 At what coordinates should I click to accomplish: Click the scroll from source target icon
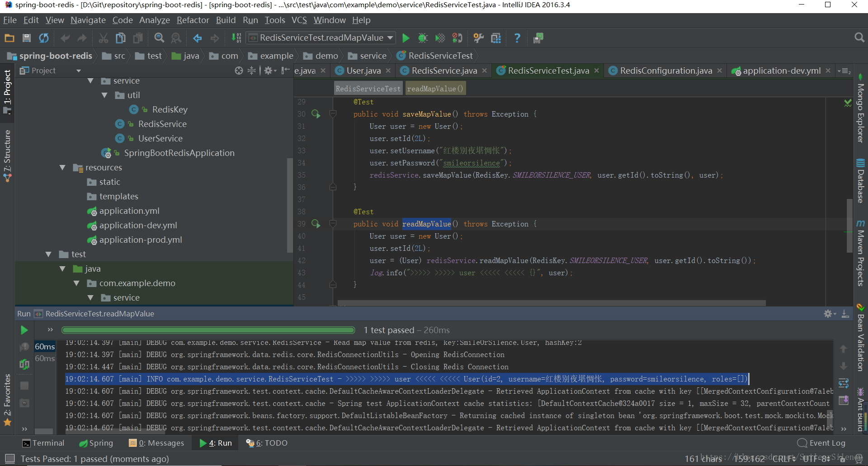tap(239, 71)
